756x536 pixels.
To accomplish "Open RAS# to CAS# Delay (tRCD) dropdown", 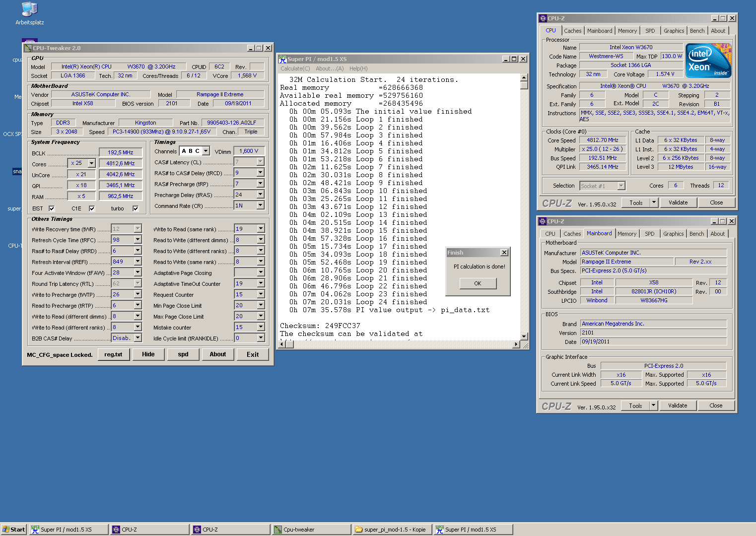I will (260, 173).
